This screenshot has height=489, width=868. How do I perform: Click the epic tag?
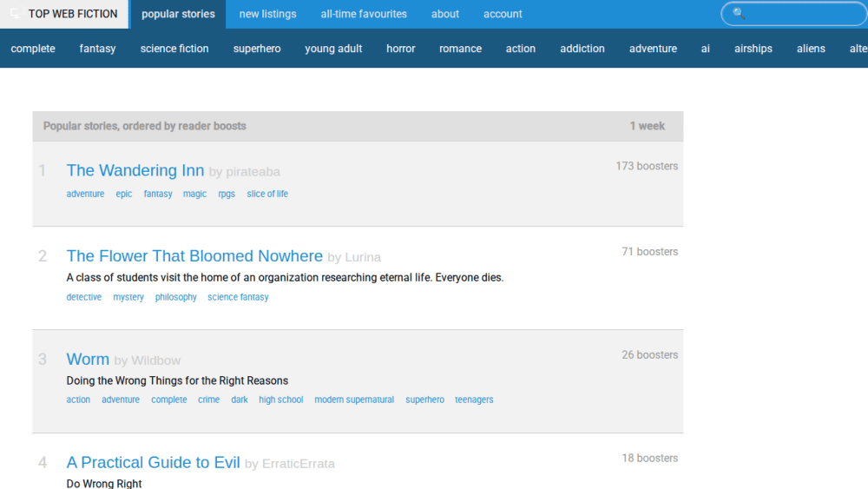tap(124, 194)
